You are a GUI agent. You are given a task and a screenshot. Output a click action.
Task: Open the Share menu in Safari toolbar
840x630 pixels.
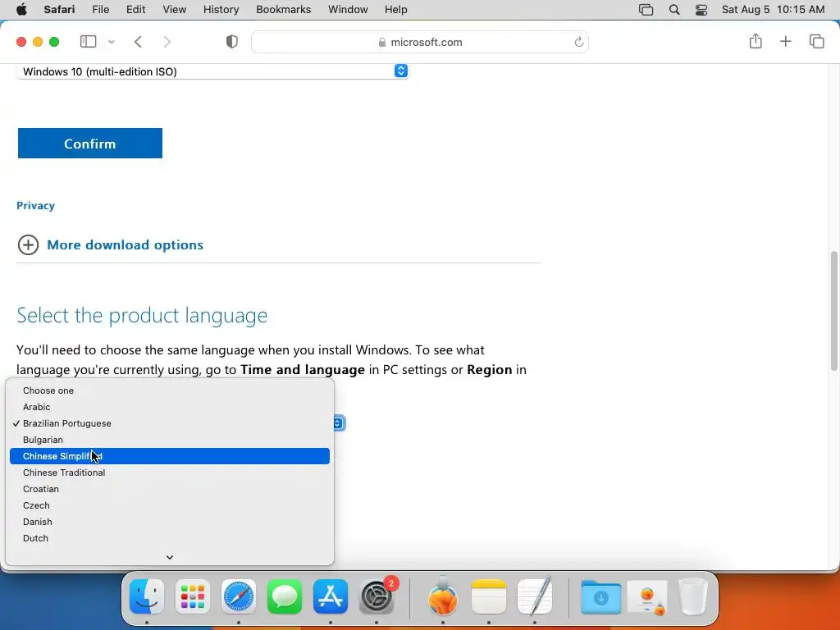pos(756,41)
